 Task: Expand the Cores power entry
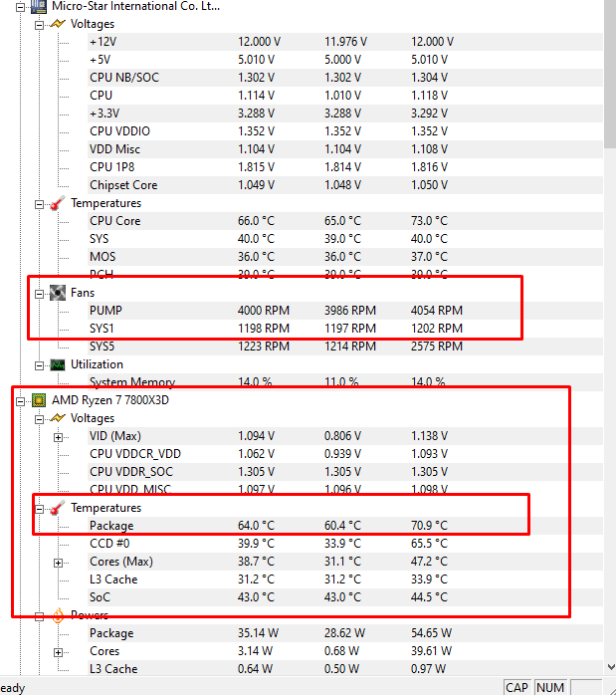pos(58,652)
